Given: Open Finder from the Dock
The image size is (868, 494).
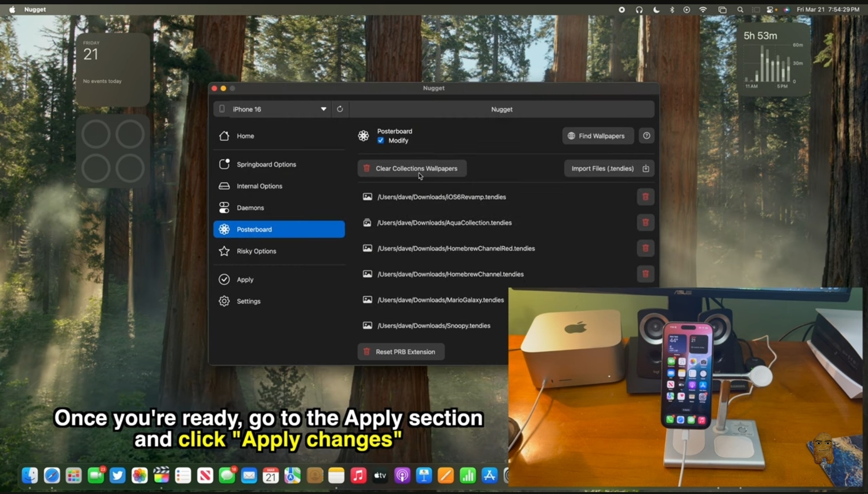Looking at the screenshot, I should click(30, 476).
